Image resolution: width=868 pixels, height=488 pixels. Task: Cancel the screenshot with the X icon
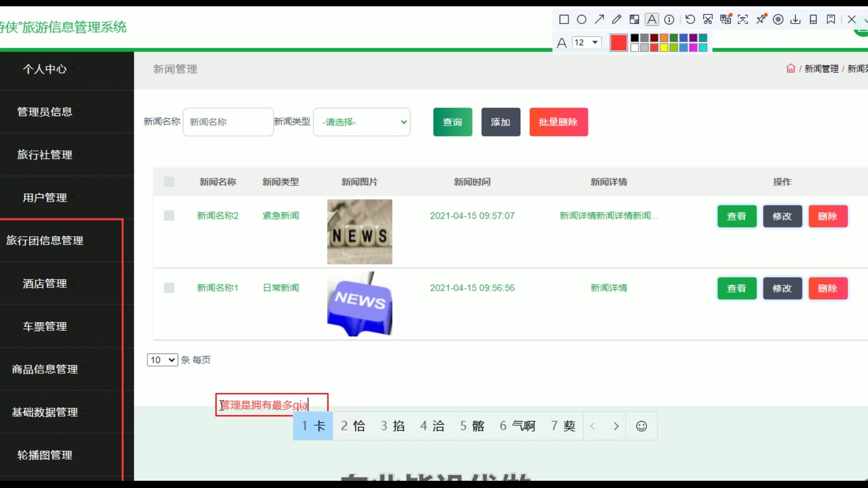[852, 19]
